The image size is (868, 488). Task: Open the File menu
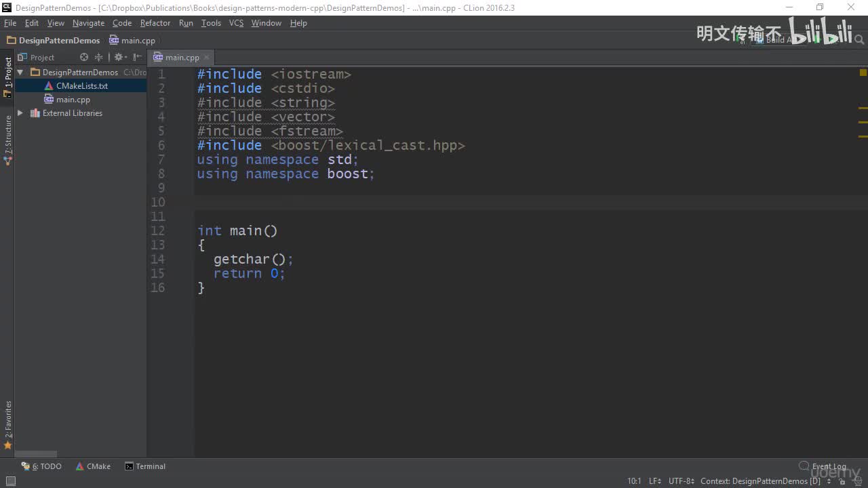[10, 23]
